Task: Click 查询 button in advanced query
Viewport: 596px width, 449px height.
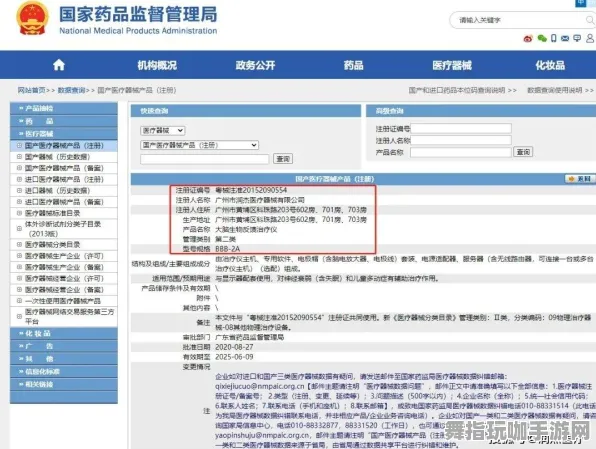Action: click(523, 152)
